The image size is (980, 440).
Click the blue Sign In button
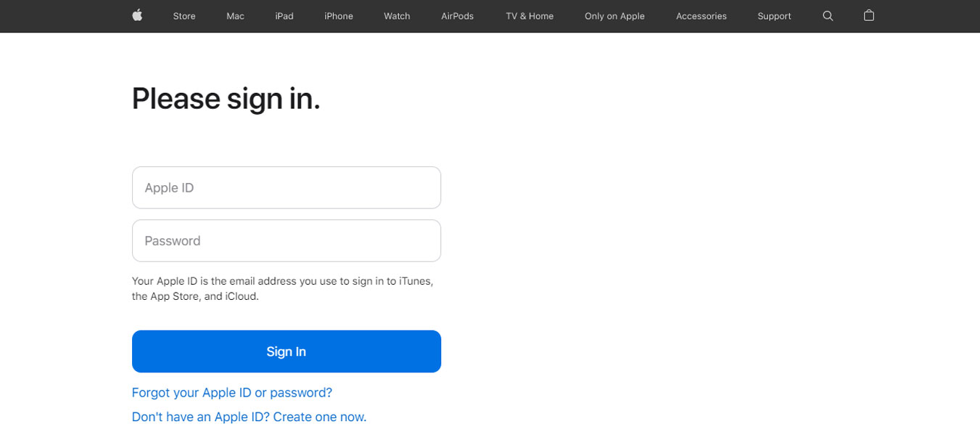287,351
